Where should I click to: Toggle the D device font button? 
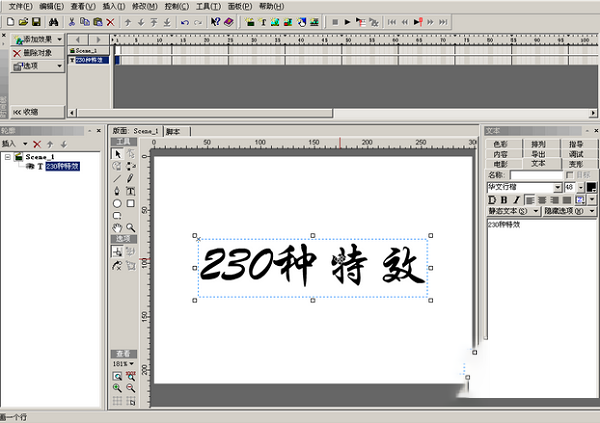492,200
